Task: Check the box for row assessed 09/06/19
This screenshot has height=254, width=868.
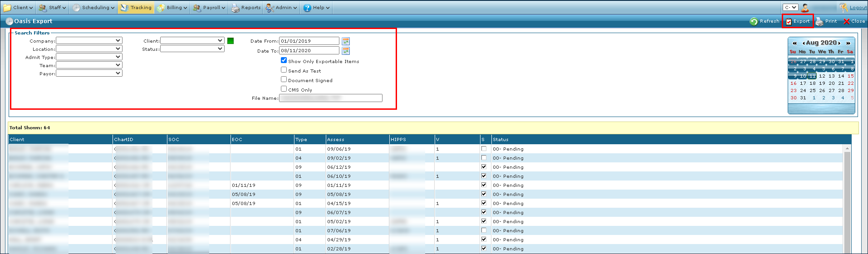Action: pos(484,149)
